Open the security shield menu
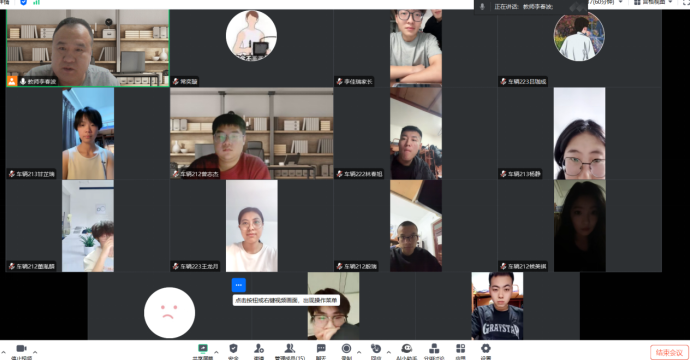The width and height of the screenshot is (690, 360). click(x=233, y=349)
